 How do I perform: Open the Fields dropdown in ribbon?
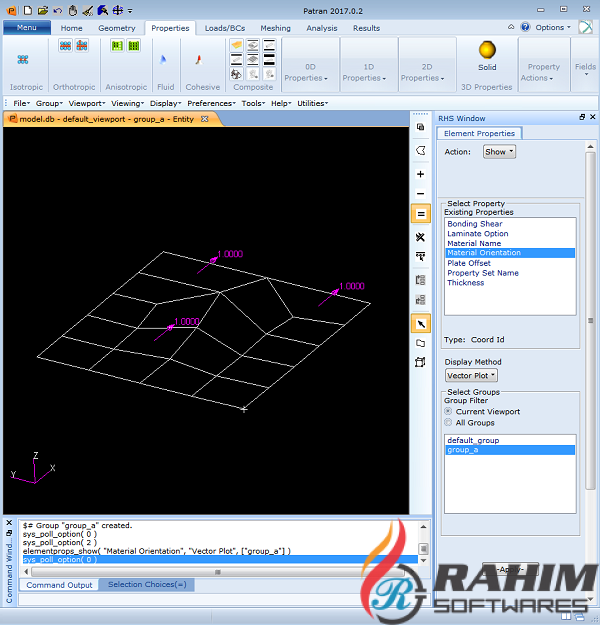(x=585, y=69)
